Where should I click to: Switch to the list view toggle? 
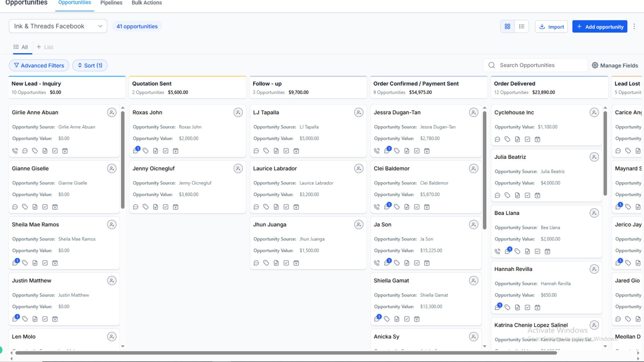tap(522, 26)
